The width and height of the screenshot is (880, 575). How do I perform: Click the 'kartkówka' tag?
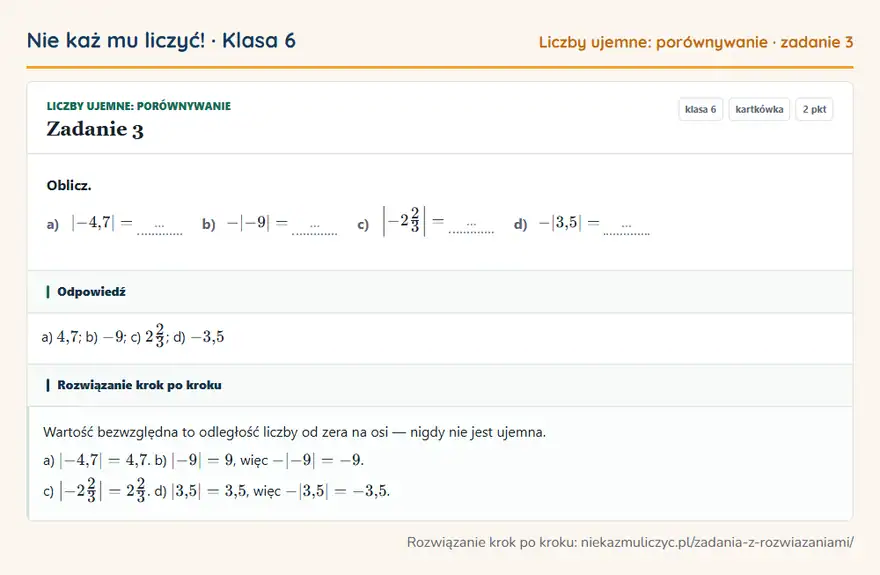pos(759,109)
